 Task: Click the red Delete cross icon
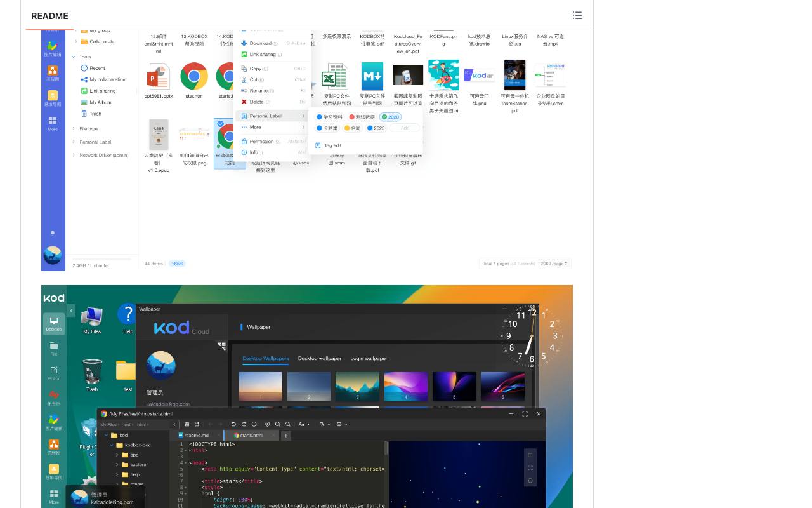click(244, 102)
